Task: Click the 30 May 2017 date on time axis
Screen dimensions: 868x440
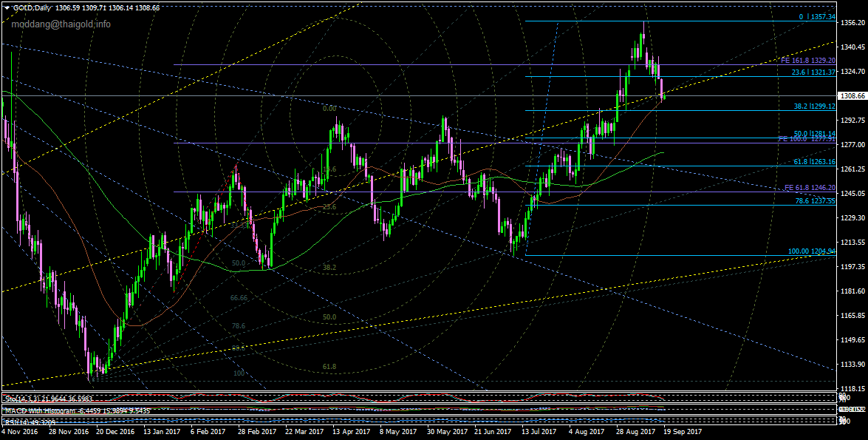Action: pyautogui.click(x=447, y=431)
